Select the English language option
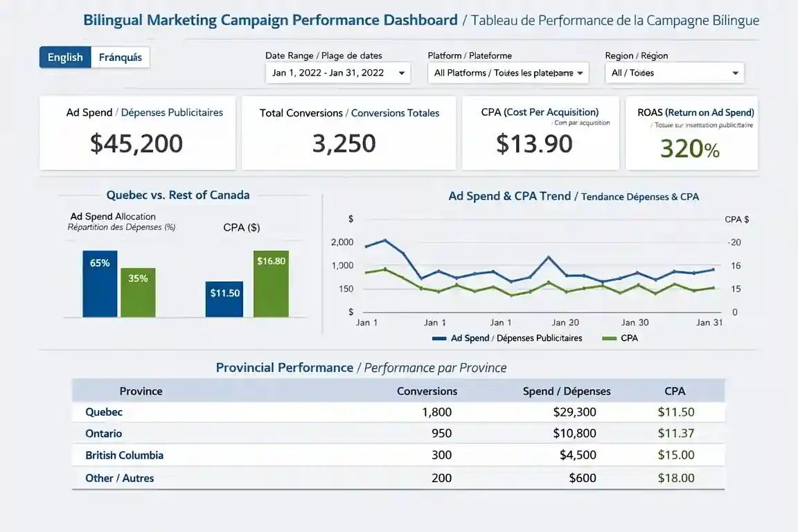The width and height of the screenshot is (798, 532). click(65, 57)
